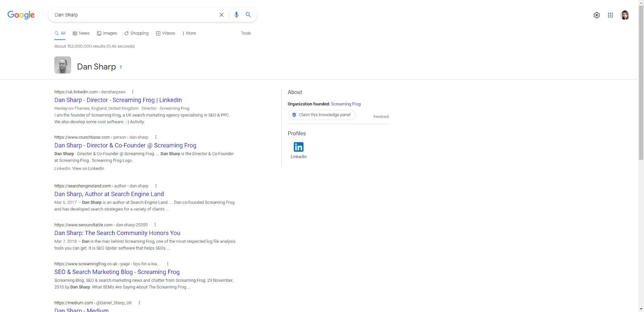Click the vertical page scrollbar

click(x=641, y=83)
